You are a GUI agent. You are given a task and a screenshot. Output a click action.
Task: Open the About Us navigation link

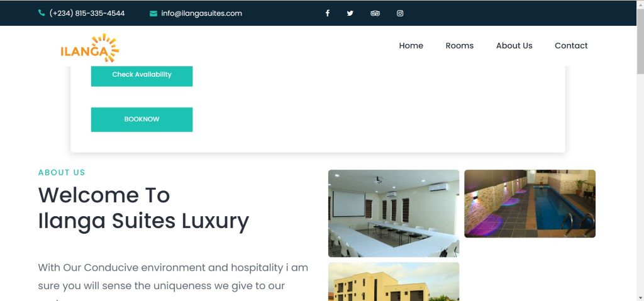[514, 46]
